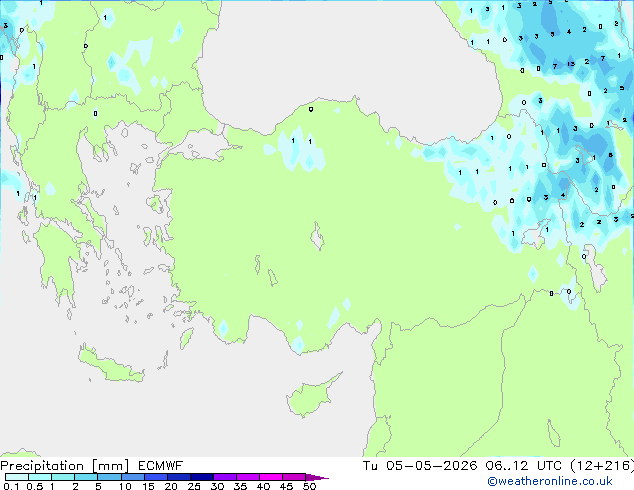This screenshot has height=490, width=634.
Task: Pick the 15–20 mm legend swatch
Action: click(x=155, y=477)
